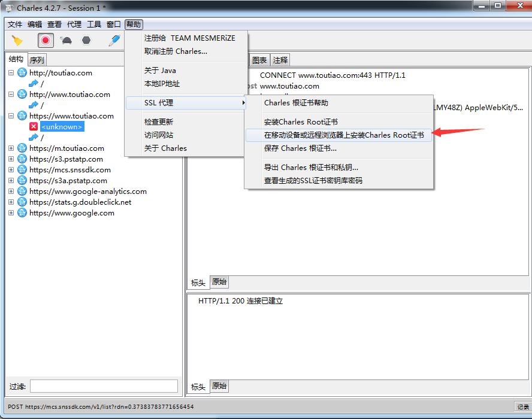Click the globe icon beside https://m.toutiao.com
This screenshot has height=419, width=532.
click(22, 148)
